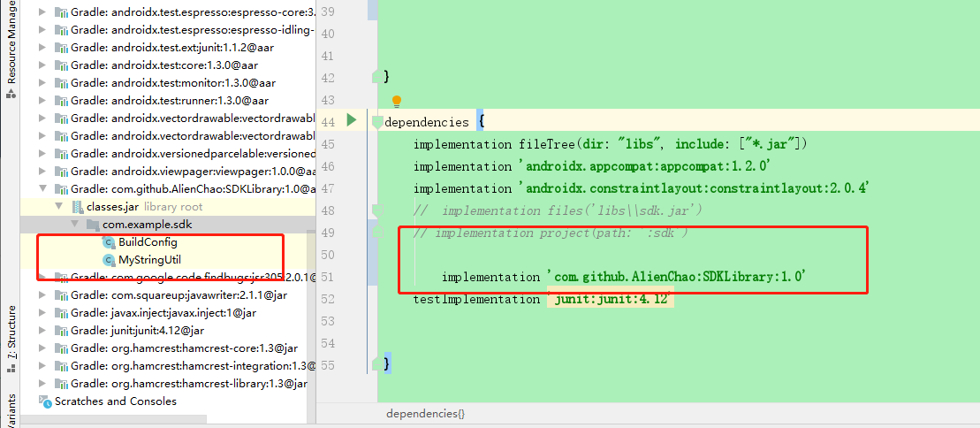Expand the hamcrest-integration library node
The image size is (980, 428).
pyautogui.click(x=42, y=365)
